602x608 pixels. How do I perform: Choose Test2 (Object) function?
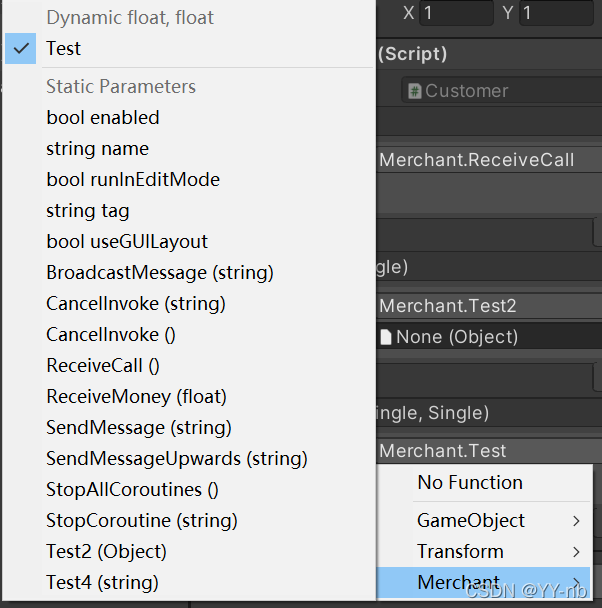point(106,551)
